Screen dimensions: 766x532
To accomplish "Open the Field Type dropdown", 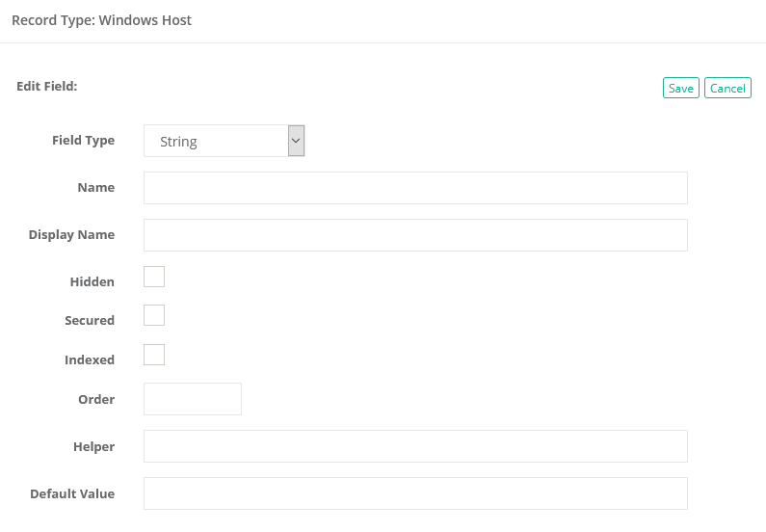I will pyautogui.click(x=224, y=141).
